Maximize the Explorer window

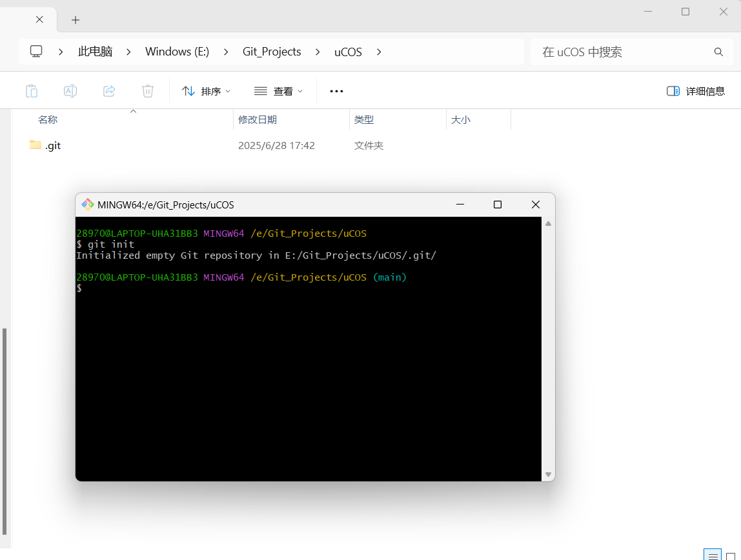685,12
